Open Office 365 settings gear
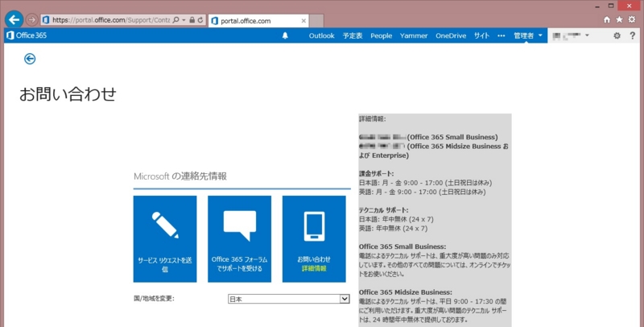This screenshot has width=644, height=327. tap(617, 35)
